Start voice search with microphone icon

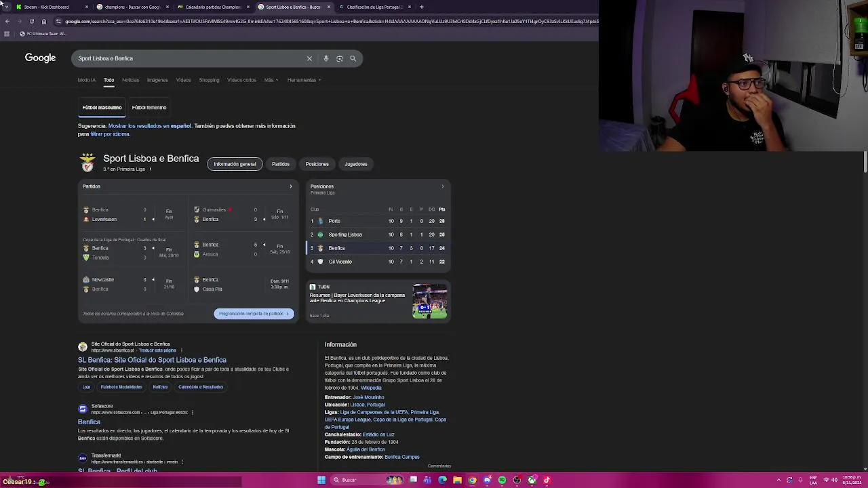coord(325,58)
